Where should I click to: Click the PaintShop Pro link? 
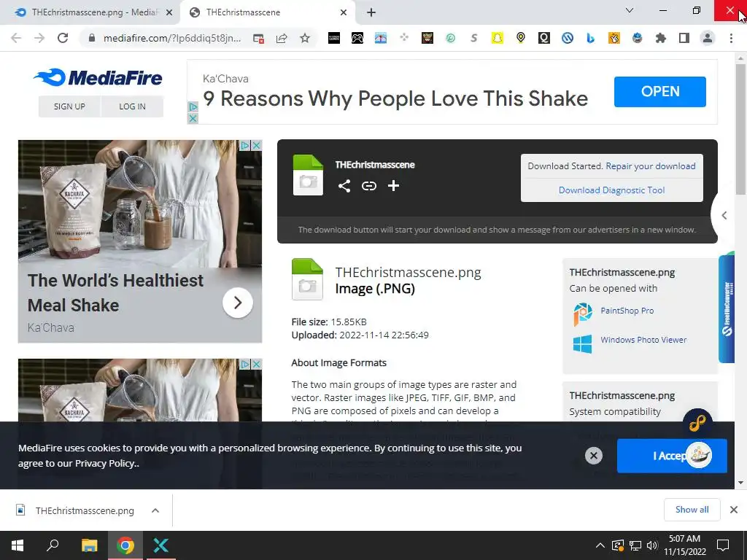click(627, 311)
